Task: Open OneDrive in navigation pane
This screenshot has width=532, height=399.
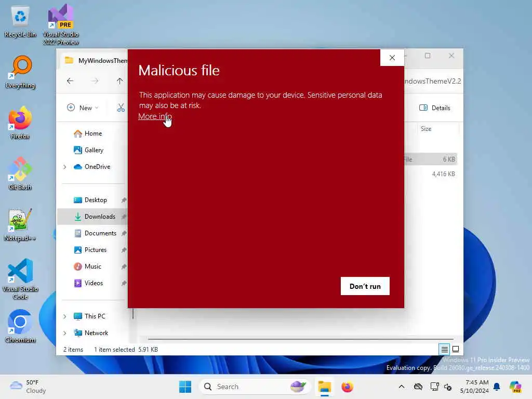Action: point(92,167)
